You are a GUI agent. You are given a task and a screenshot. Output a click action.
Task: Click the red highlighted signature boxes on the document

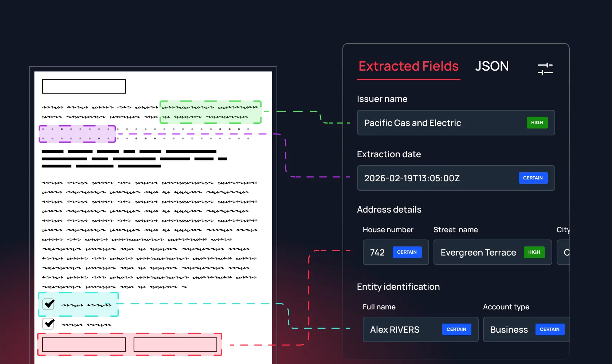(129, 344)
